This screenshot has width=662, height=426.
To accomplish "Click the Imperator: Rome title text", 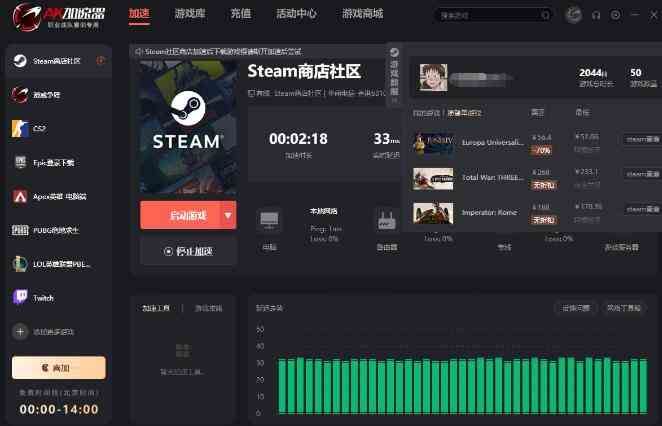I will coord(489,212).
